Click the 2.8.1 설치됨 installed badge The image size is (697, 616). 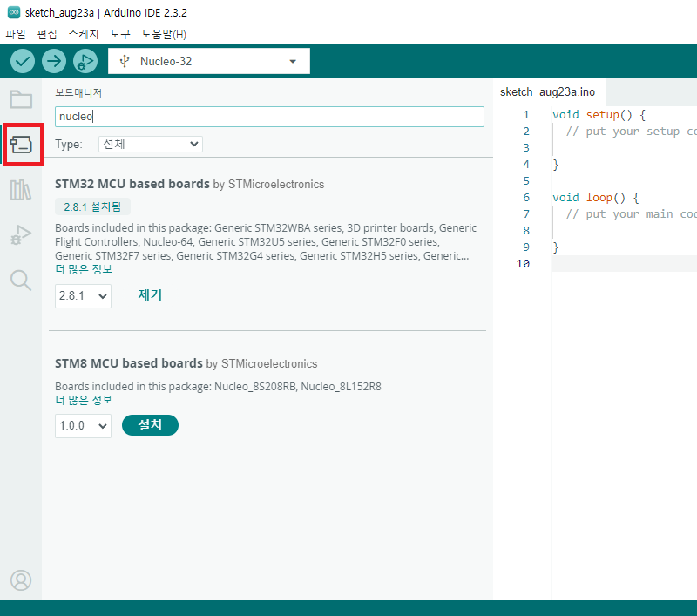pos(92,206)
